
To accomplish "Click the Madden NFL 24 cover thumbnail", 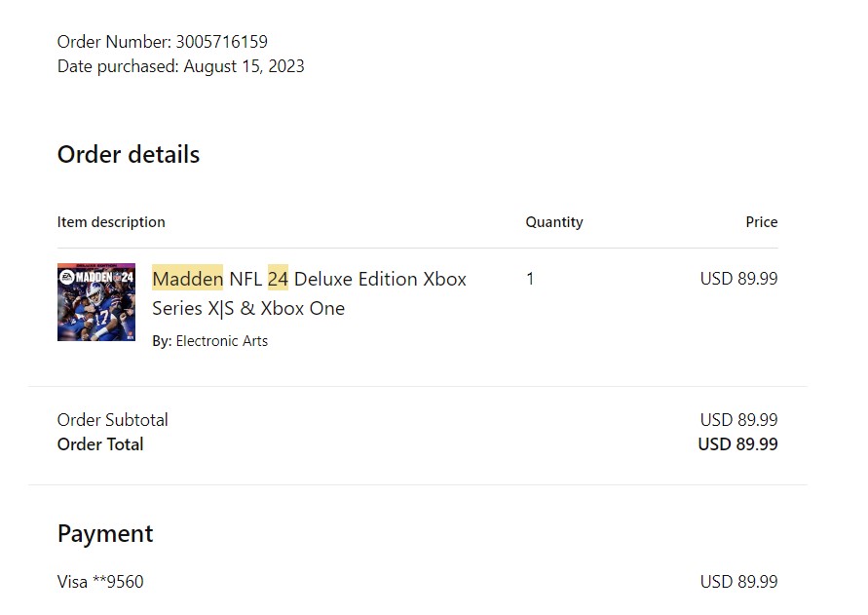I will (96, 302).
